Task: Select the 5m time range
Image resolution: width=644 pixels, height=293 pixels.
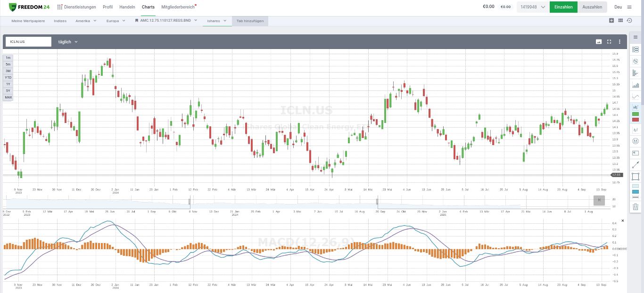Action: (8, 64)
